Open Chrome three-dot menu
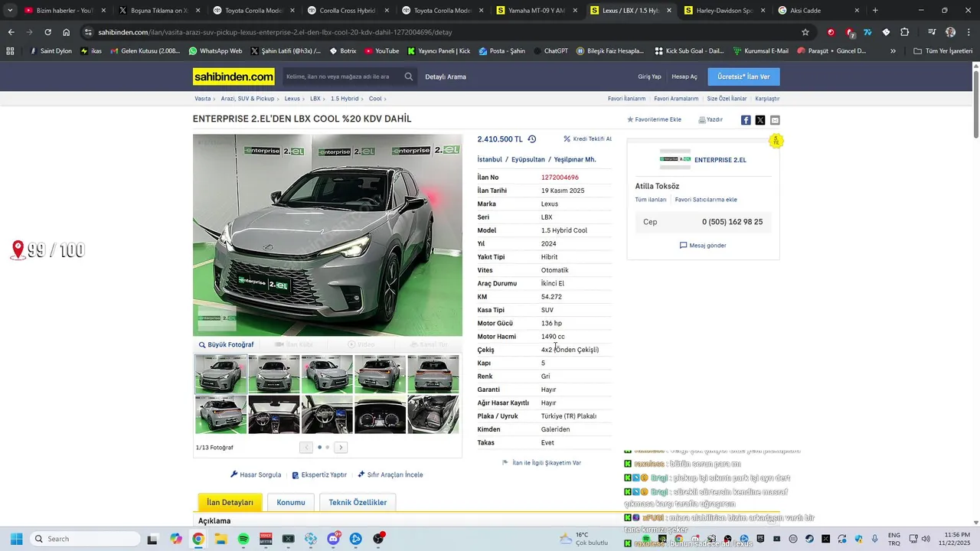This screenshot has width=980, height=551. pos(969,32)
